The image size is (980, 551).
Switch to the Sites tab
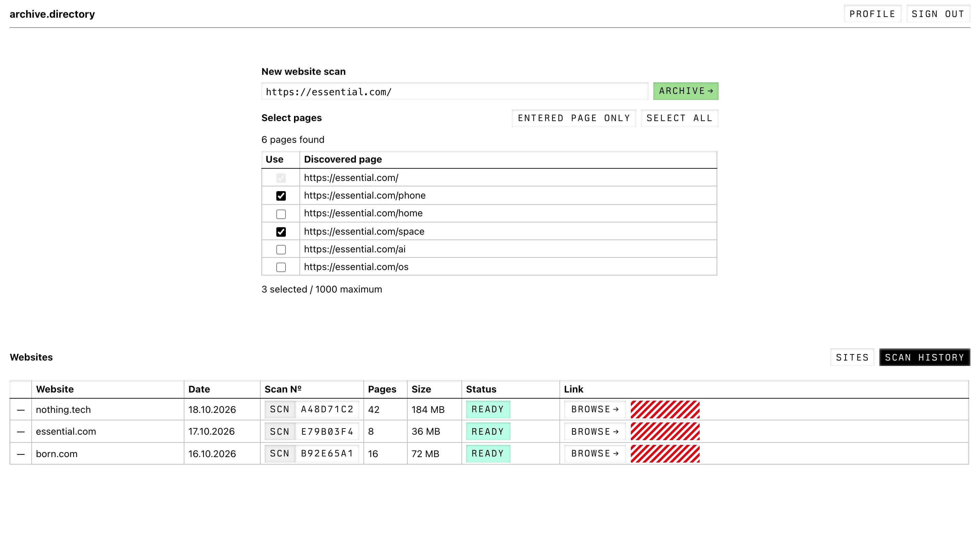click(x=852, y=357)
